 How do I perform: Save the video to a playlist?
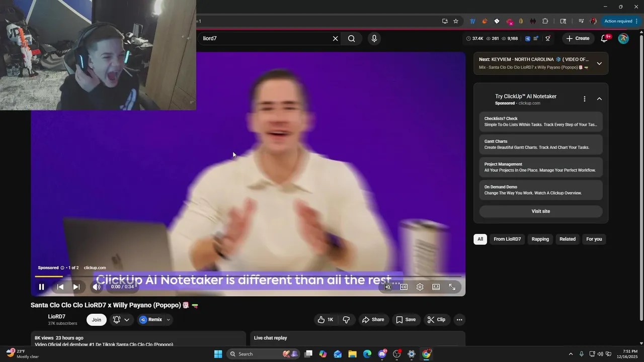coord(406,320)
